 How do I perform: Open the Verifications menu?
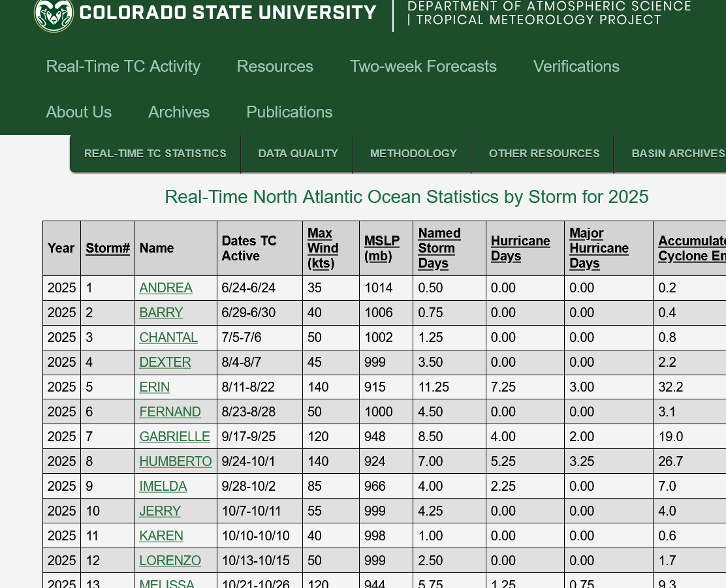point(576,67)
